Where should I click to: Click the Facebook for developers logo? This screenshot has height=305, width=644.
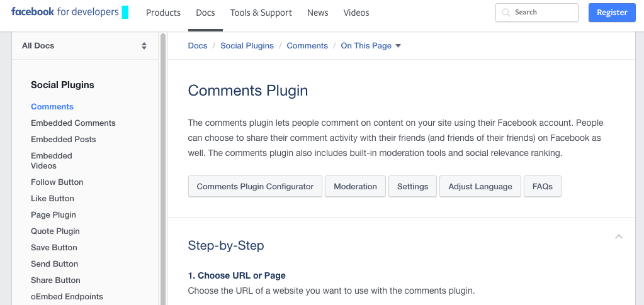point(65,13)
